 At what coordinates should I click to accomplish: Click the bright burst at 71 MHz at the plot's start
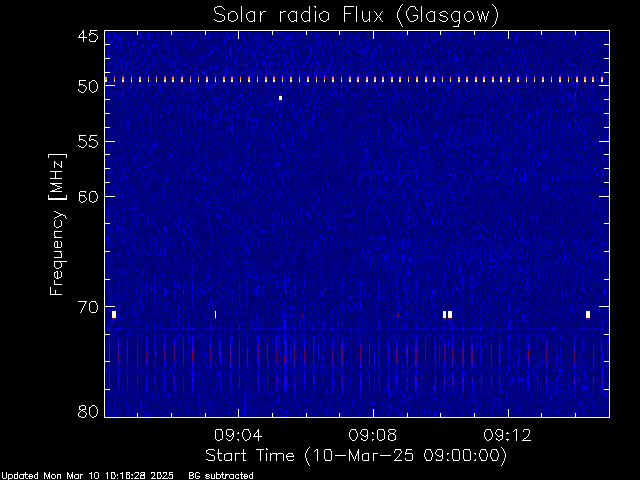114,314
